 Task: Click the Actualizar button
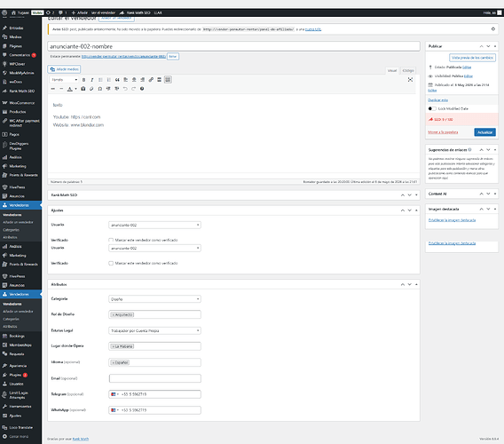point(484,132)
